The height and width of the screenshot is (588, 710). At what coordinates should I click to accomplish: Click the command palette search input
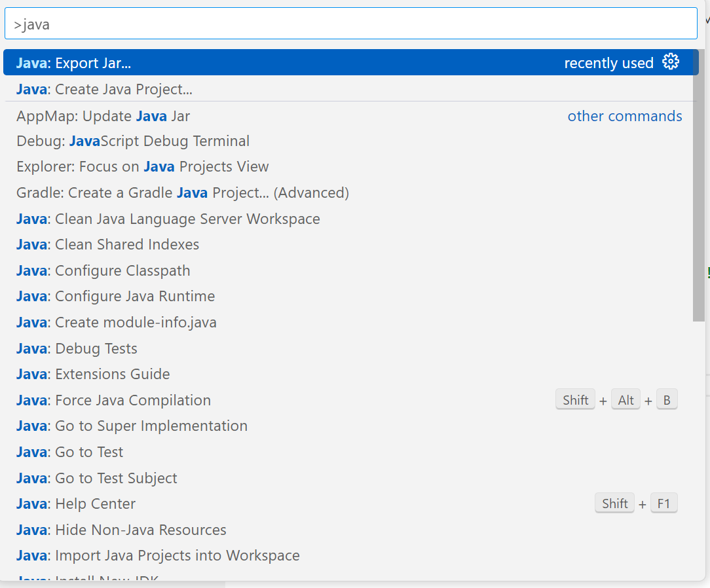tap(350, 24)
